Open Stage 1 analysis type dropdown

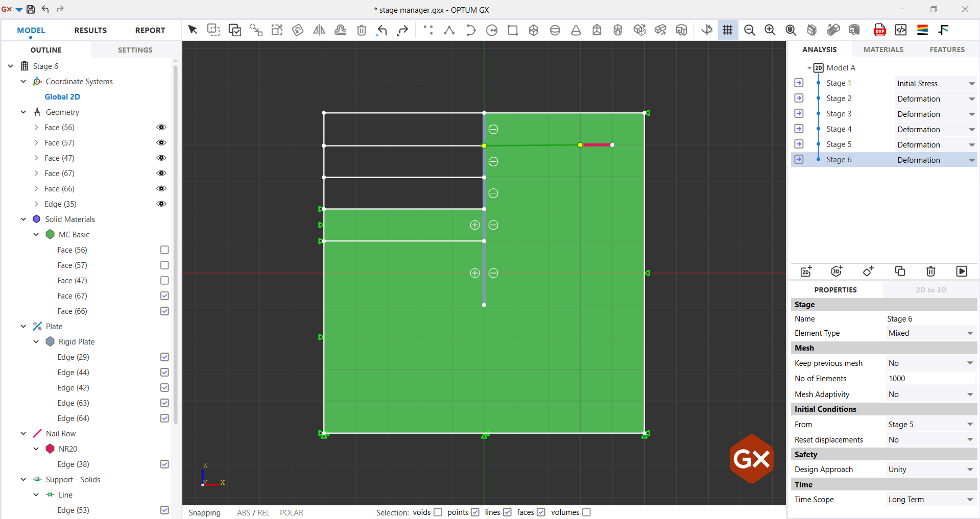(x=971, y=84)
